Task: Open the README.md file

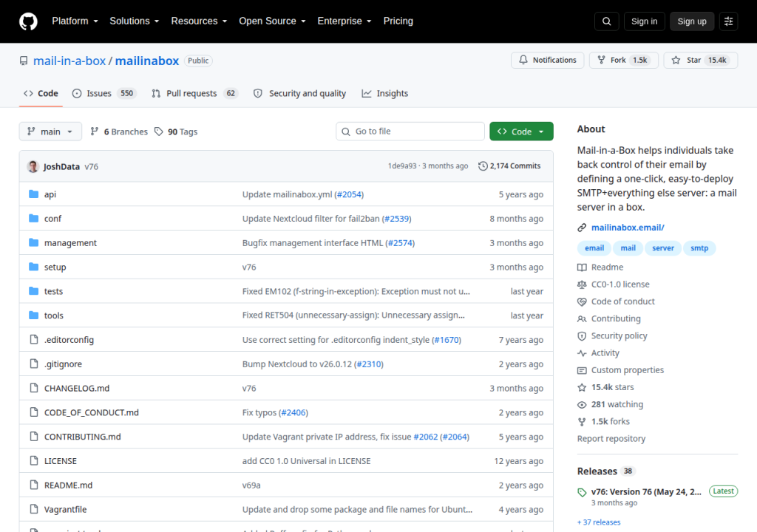Action: (68, 485)
